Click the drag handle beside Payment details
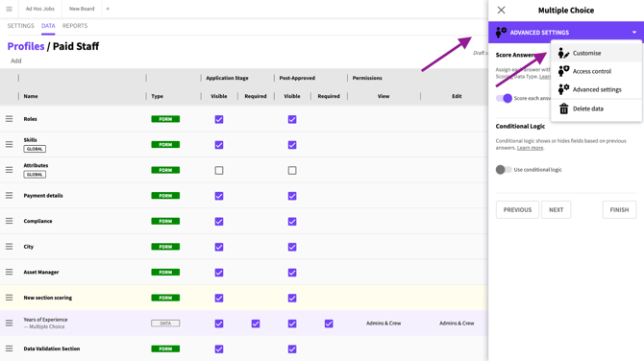The width and height of the screenshot is (644, 361). (x=9, y=195)
